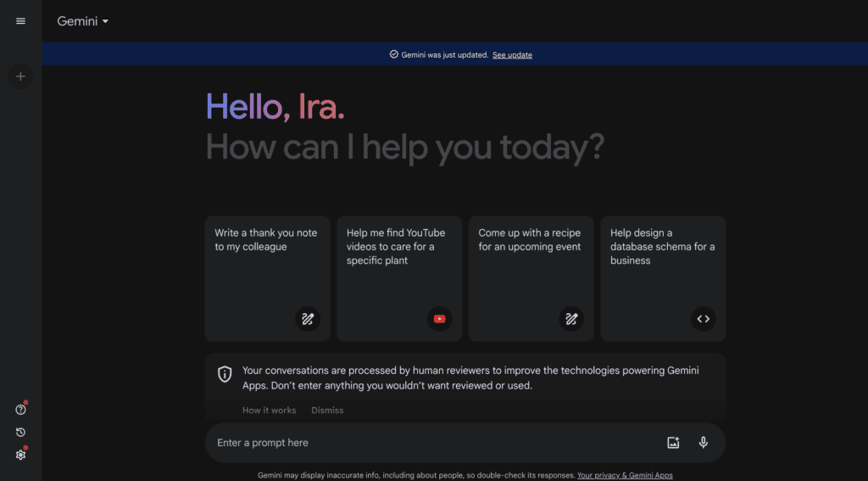The width and height of the screenshot is (868, 481).
Task: Choose 'Help design a database schema' card
Action: (x=663, y=254)
